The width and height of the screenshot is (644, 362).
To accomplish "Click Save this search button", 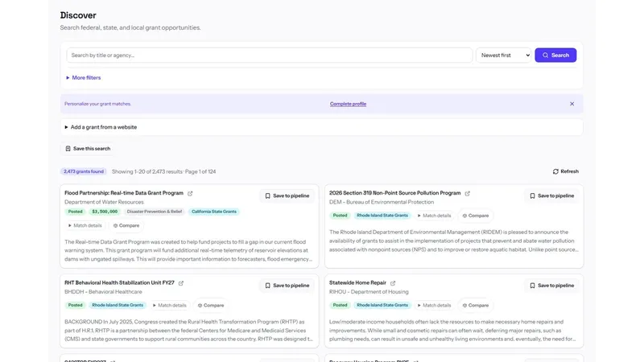I will click(88, 149).
